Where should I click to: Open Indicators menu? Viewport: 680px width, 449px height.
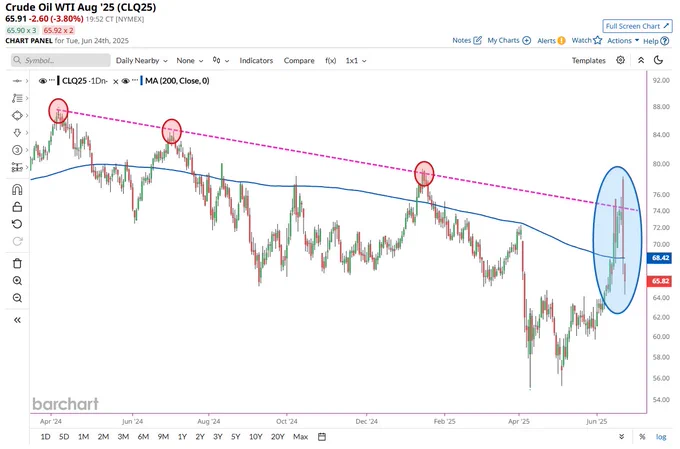(256, 61)
